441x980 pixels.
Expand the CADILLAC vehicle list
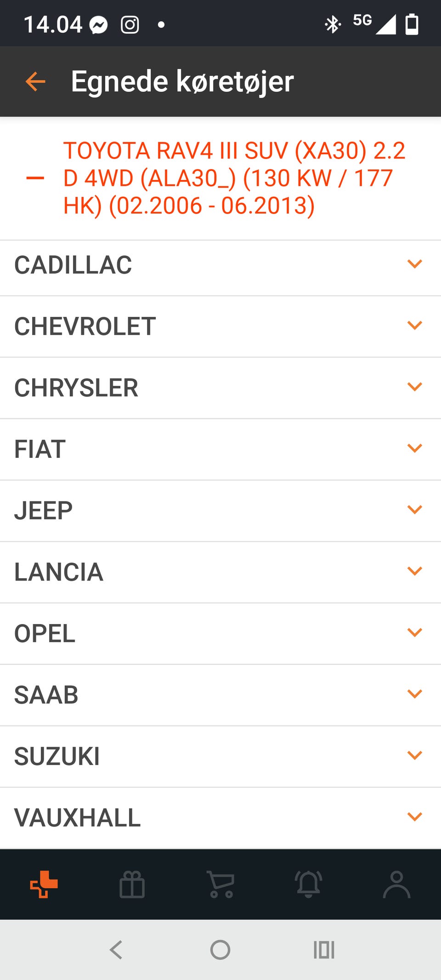click(x=220, y=265)
